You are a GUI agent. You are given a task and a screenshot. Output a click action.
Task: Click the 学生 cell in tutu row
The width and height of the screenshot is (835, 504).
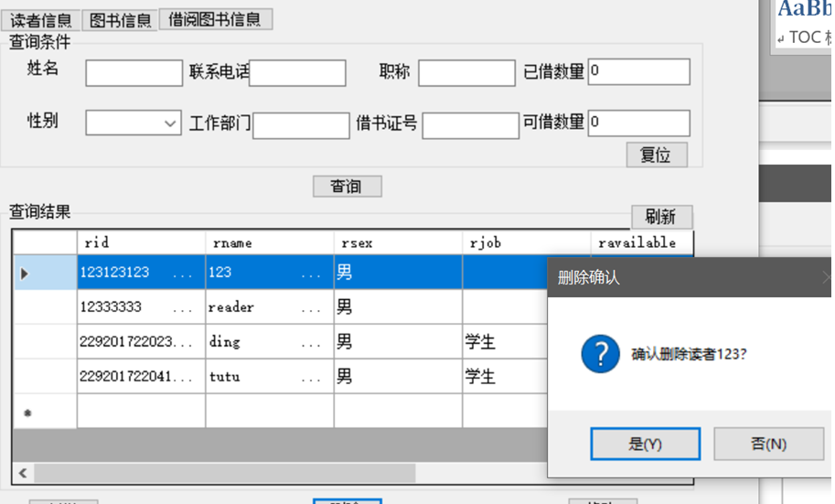point(505,377)
